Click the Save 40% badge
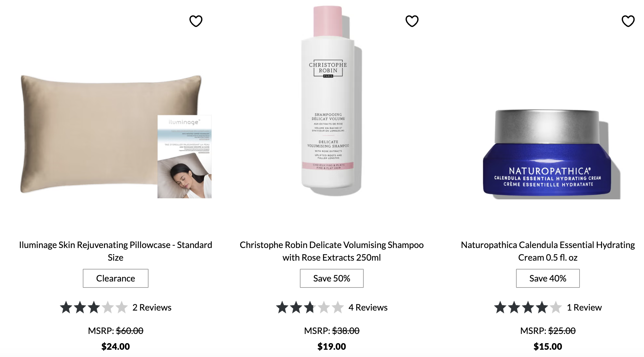The image size is (644, 357). pos(548,278)
